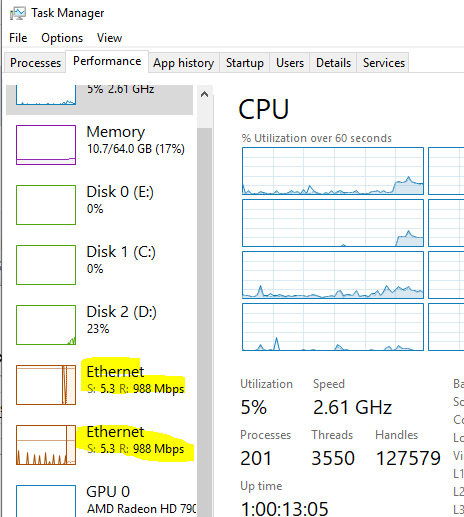
Task: Switch to the Details tab
Action: 333,63
